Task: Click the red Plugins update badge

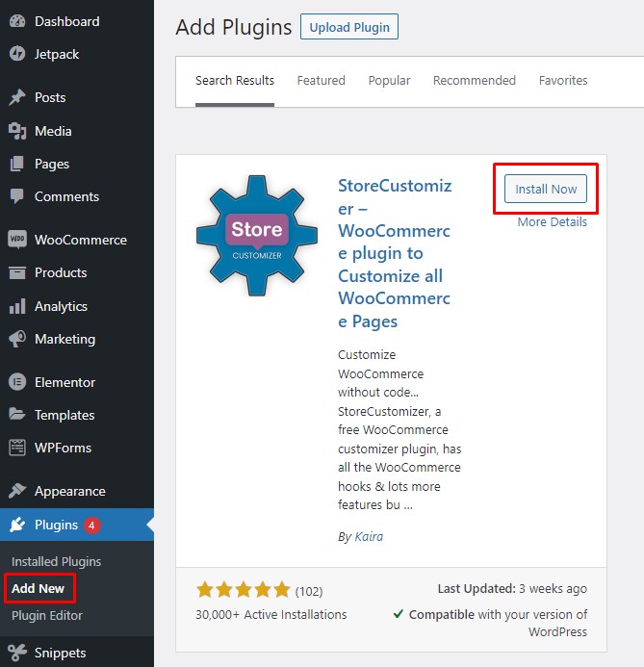Action: click(91, 526)
